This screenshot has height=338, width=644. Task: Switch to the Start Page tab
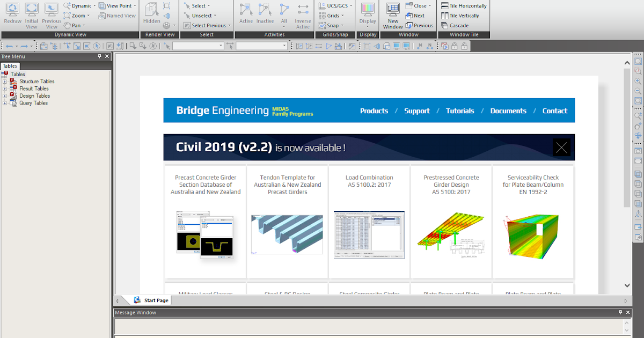coord(152,300)
